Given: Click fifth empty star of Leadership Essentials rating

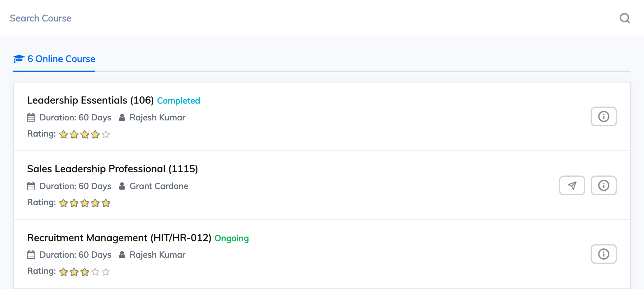Looking at the screenshot, I should pos(106,134).
